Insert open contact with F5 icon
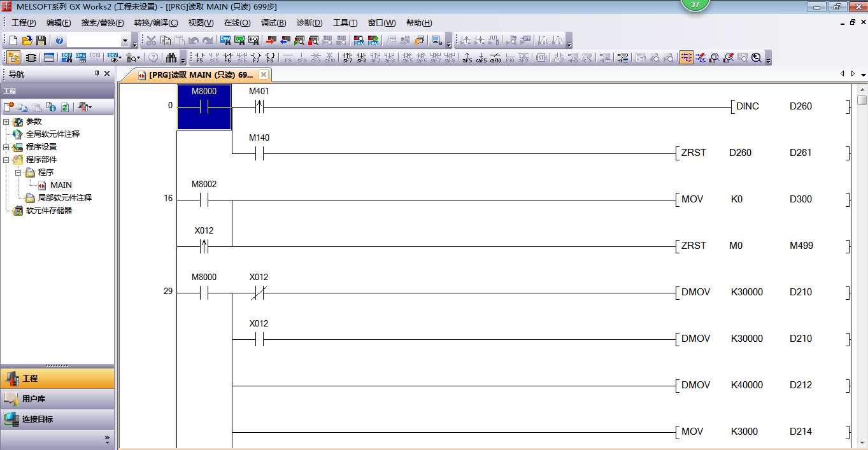This screenshot has height=450, width=868. coord(199,58)
